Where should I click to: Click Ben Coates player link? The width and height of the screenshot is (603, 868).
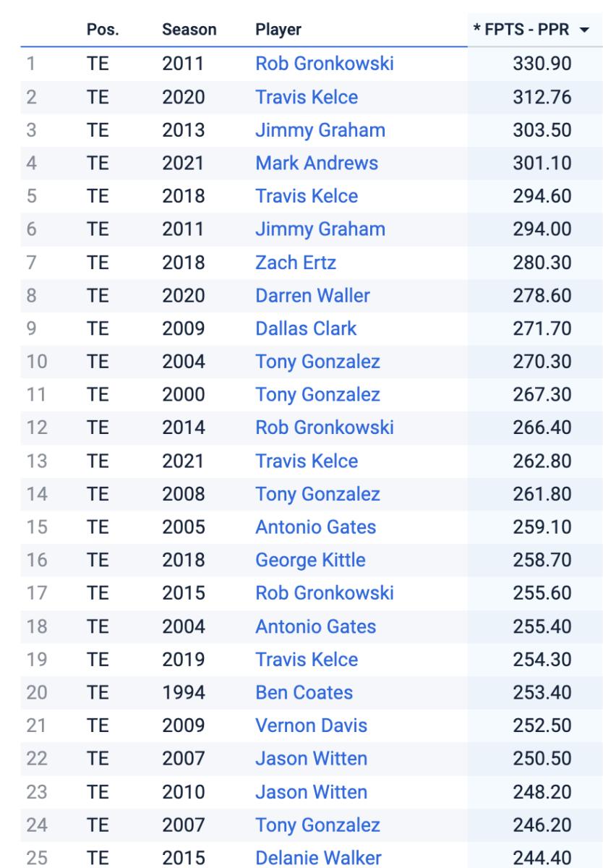(304, 692)
